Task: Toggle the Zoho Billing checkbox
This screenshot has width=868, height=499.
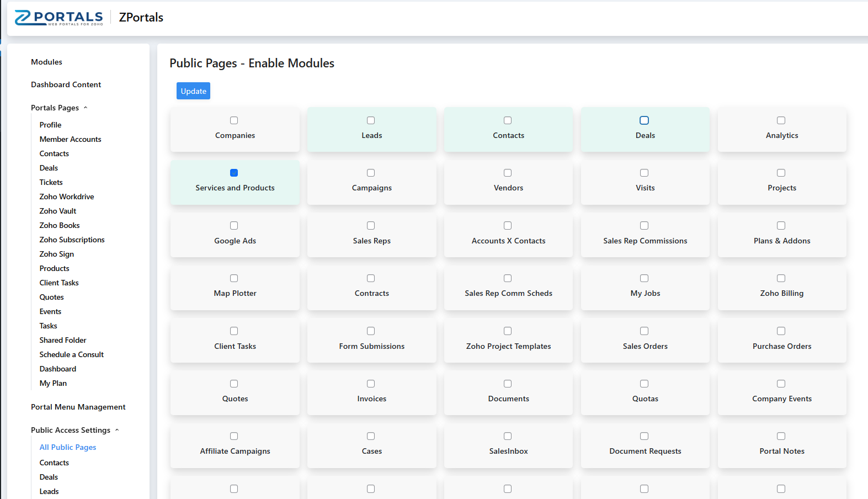Action: click(781, 278)
